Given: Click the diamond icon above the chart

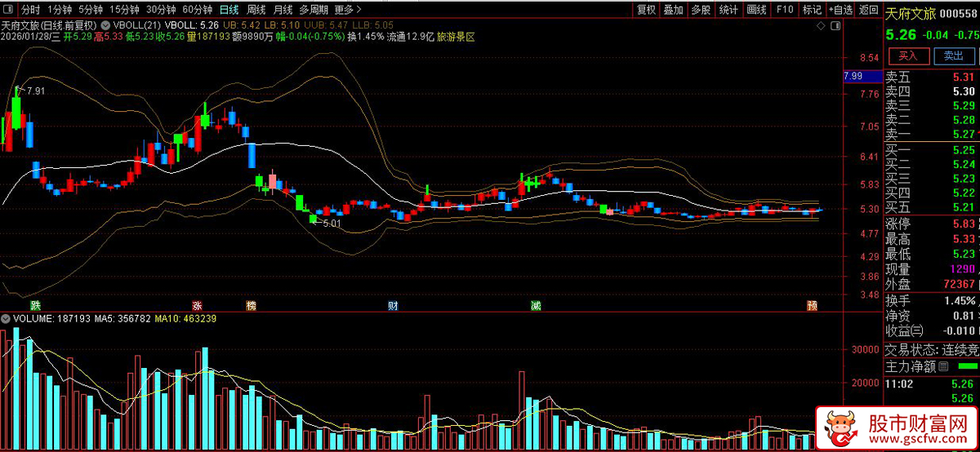Looking at the screenshot, I should tap(822, 26).
